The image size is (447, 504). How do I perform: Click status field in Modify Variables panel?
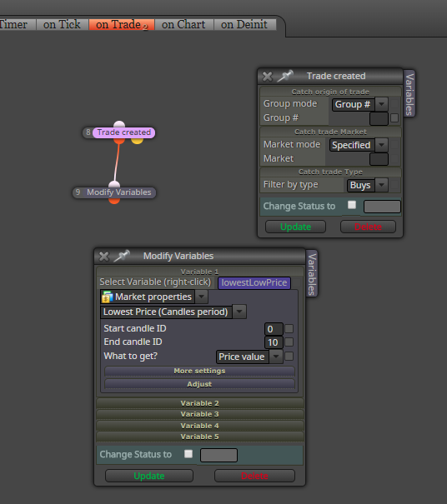coord(218,455)
